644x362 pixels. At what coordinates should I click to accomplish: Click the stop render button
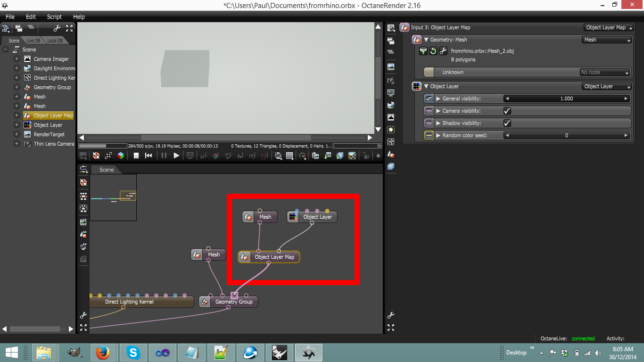(x=136, y=156)
